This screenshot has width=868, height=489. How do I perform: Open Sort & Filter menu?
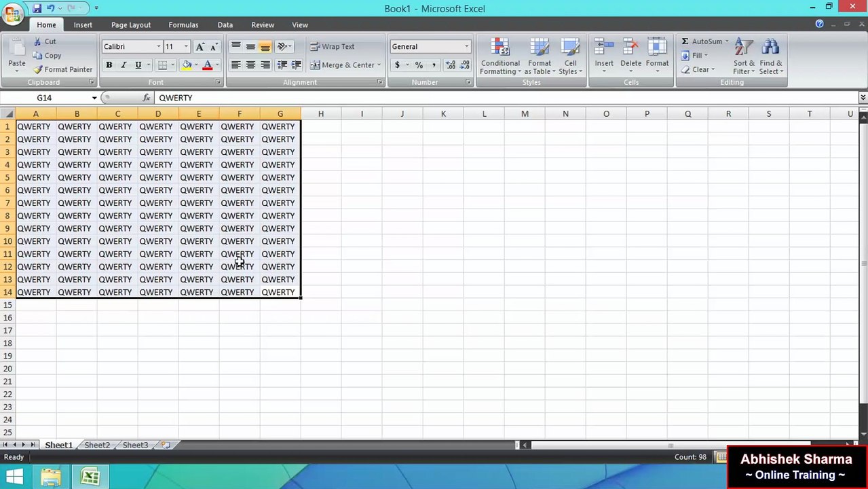[744, 57]
